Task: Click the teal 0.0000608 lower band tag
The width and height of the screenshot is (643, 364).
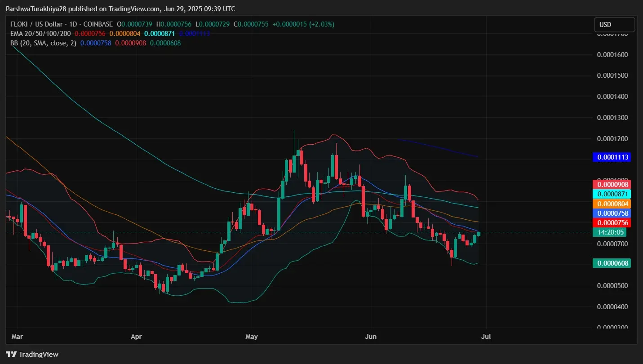Action: (x=612, y=263)
